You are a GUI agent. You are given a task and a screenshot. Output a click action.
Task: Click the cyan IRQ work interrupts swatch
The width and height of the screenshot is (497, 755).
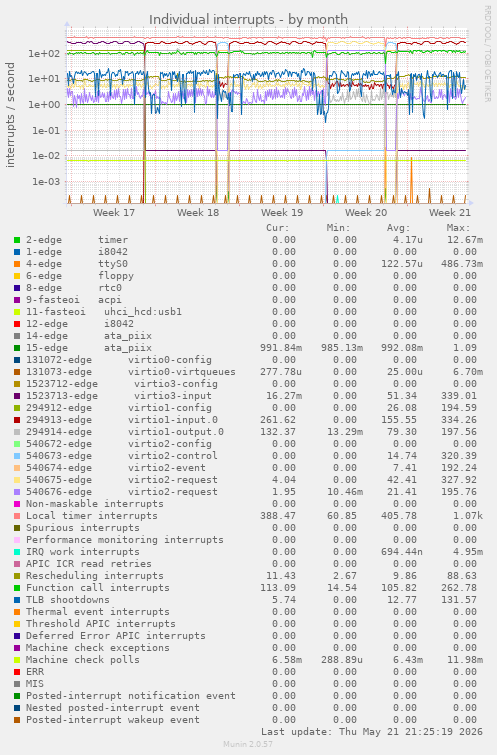[x=17, y=552]
